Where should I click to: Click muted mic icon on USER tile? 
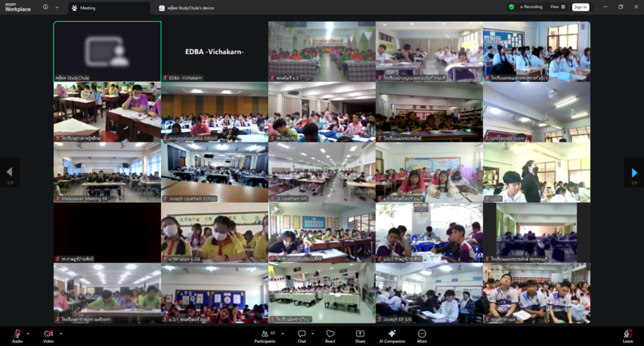pos(488,199)
